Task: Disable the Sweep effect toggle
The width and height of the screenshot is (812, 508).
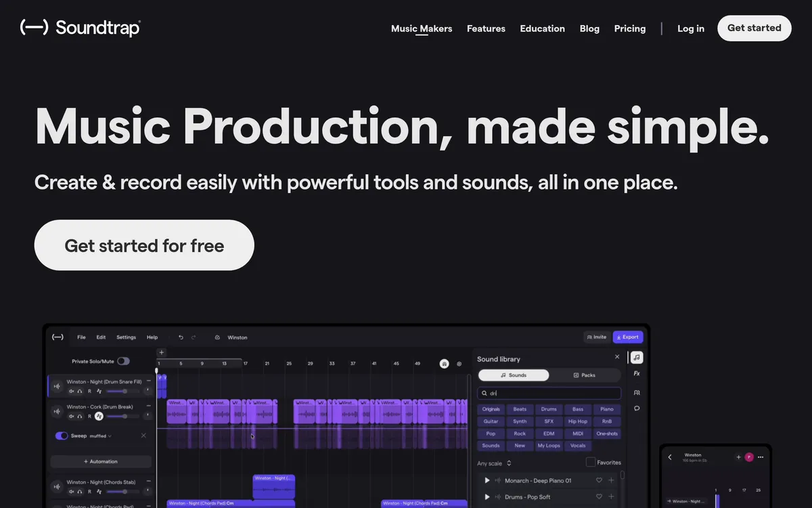Action: coord(62,436)
